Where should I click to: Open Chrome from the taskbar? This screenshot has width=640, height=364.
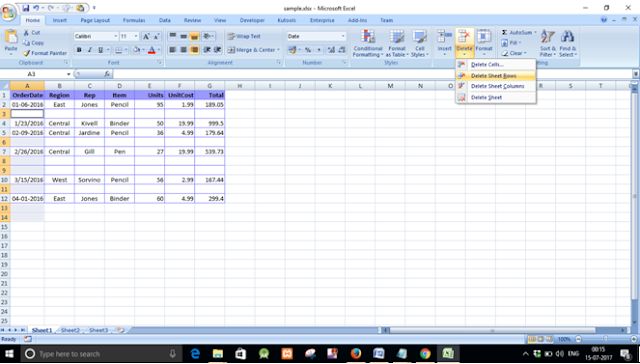[425, 353]
